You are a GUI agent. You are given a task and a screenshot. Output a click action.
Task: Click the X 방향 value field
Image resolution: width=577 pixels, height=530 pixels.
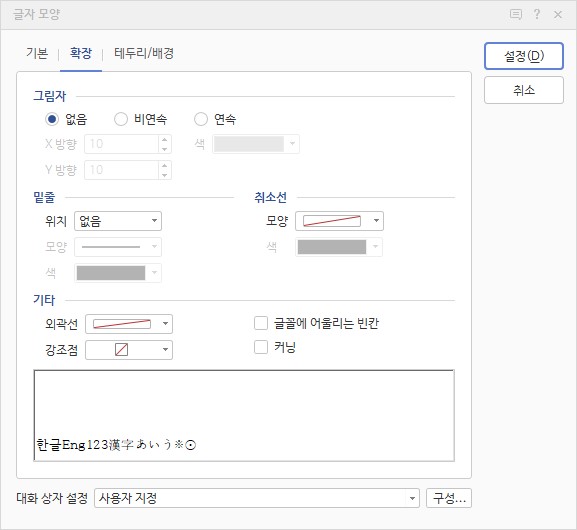coord(122,144)
